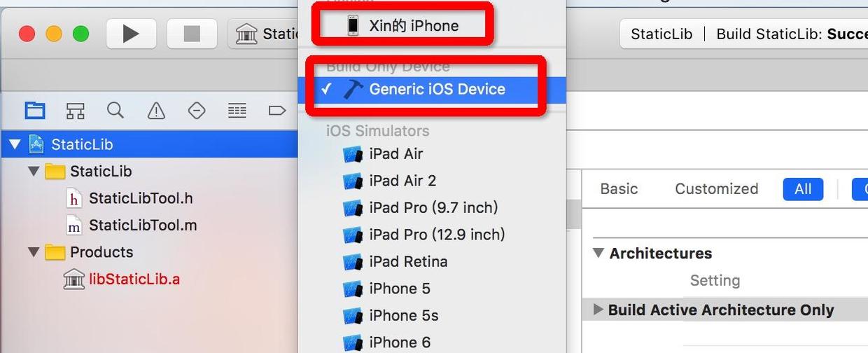The image size is (868, 353).
Task: Select Generic iOS Device destination
Action: [437, 89]
